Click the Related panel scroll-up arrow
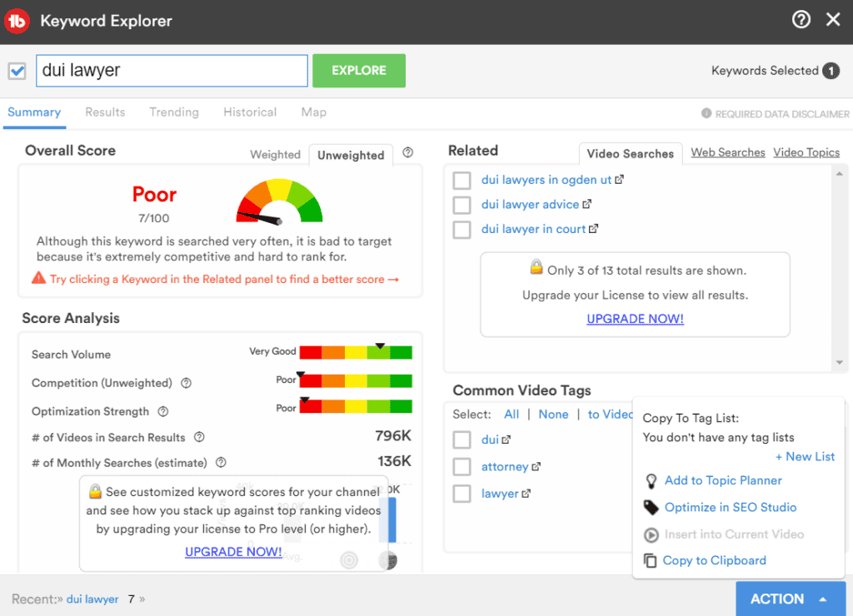853x616 pixels. (x=840, y=174)
